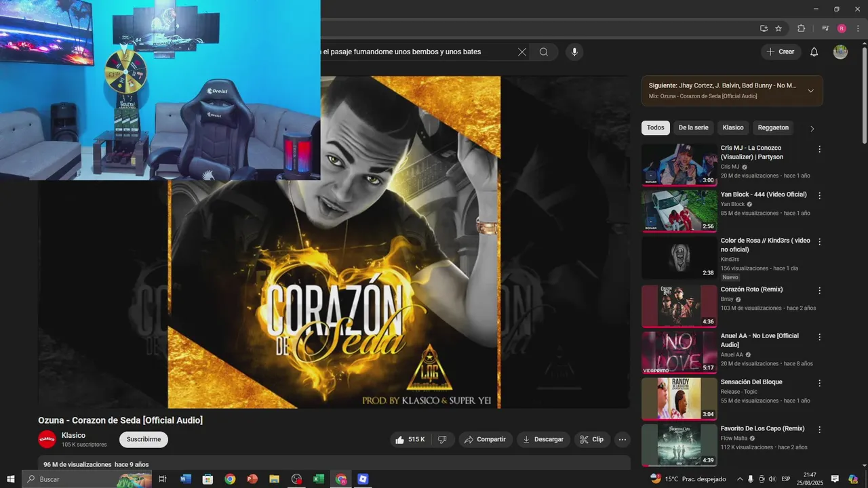Open the Cris MJ La Conozco thumbnail

pos(679,165)
